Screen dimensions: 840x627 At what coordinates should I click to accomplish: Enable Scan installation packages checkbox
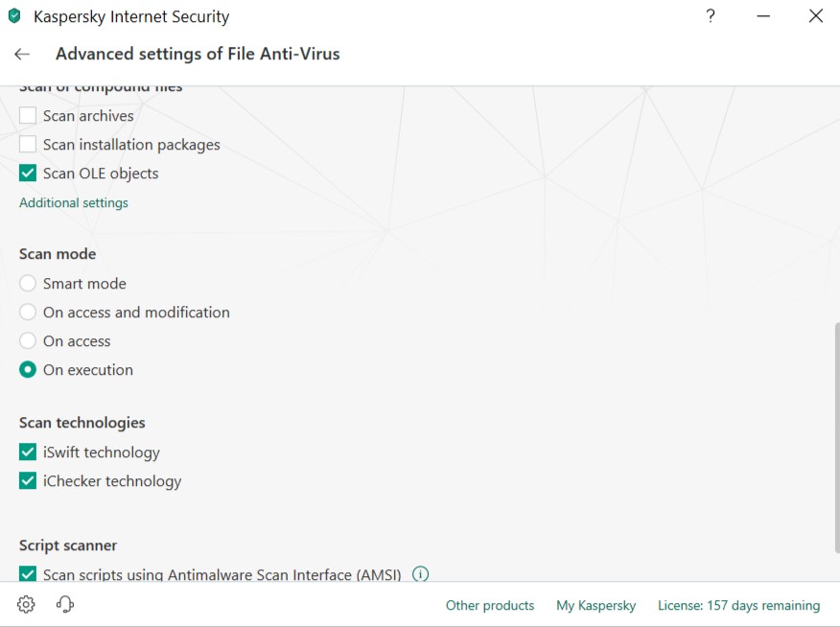(28, 145)
